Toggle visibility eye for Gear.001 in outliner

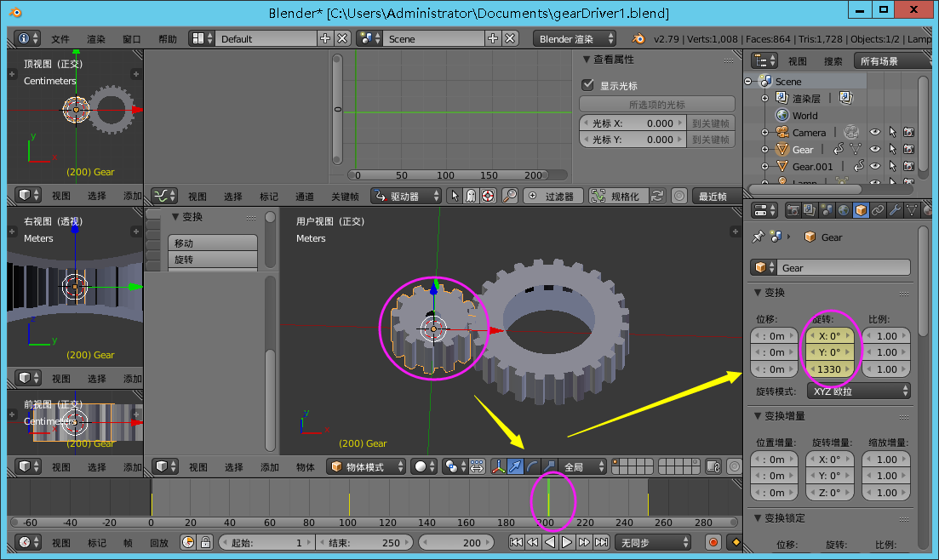point(875,166)
